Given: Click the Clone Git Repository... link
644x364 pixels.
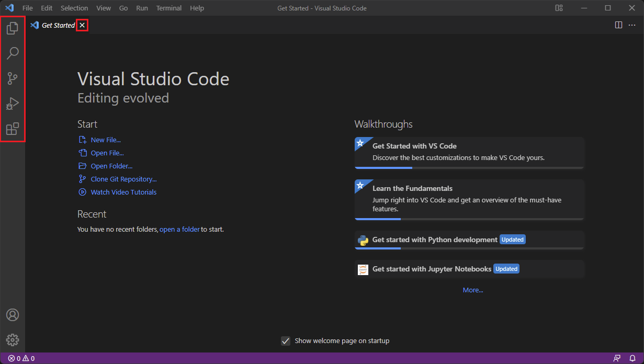Looking at the screenshot, I should click(123, 179).
